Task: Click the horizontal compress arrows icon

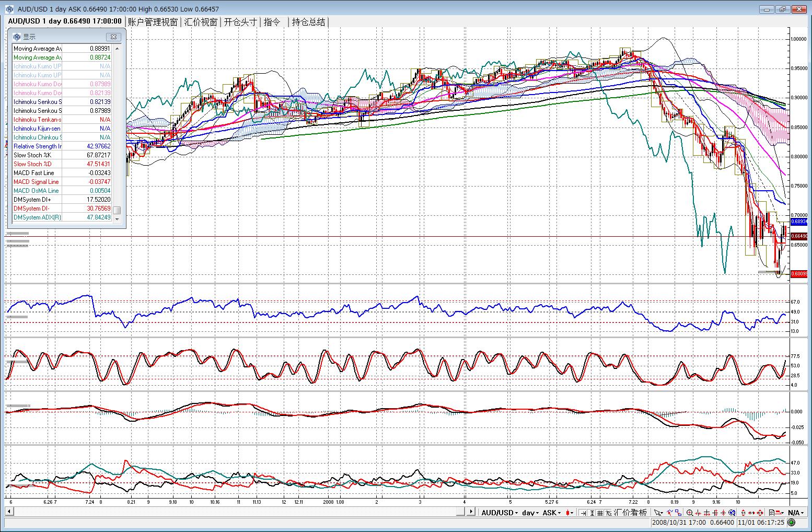Action: (699, 513)
